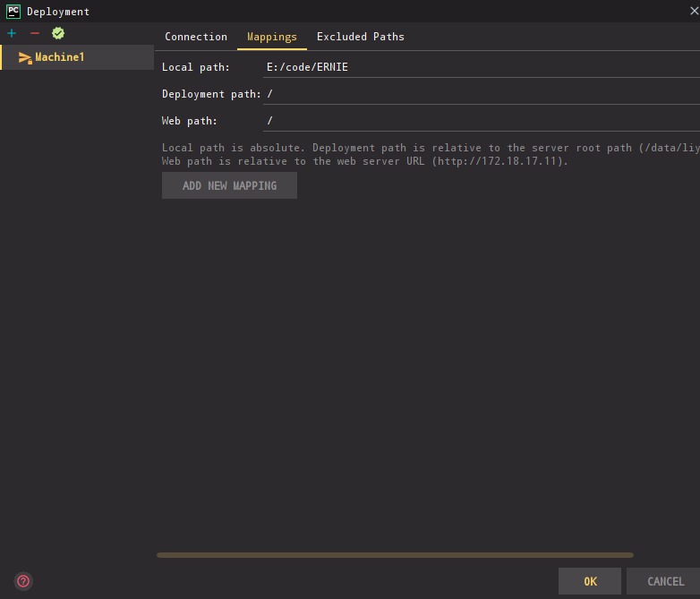The width and height of the screenshot is (700, 599).
Task: Switch to the Mappings tab
Action: click(272, 37)
